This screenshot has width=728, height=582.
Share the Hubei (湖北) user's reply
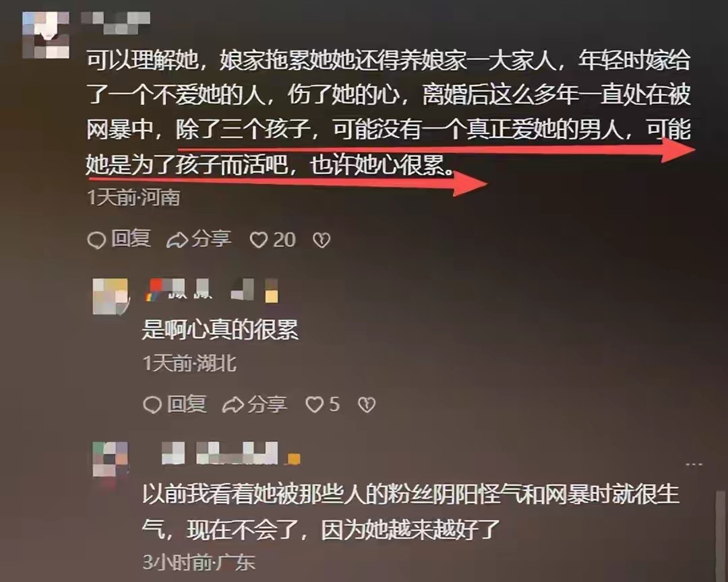coord(254,404)
